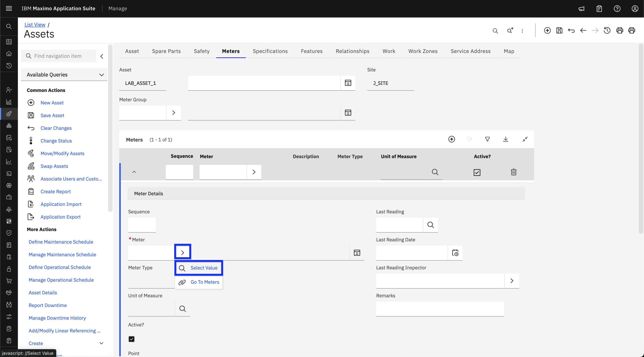
Task: Click the New Asset plus toolbar icon
Action: (547, 31)
